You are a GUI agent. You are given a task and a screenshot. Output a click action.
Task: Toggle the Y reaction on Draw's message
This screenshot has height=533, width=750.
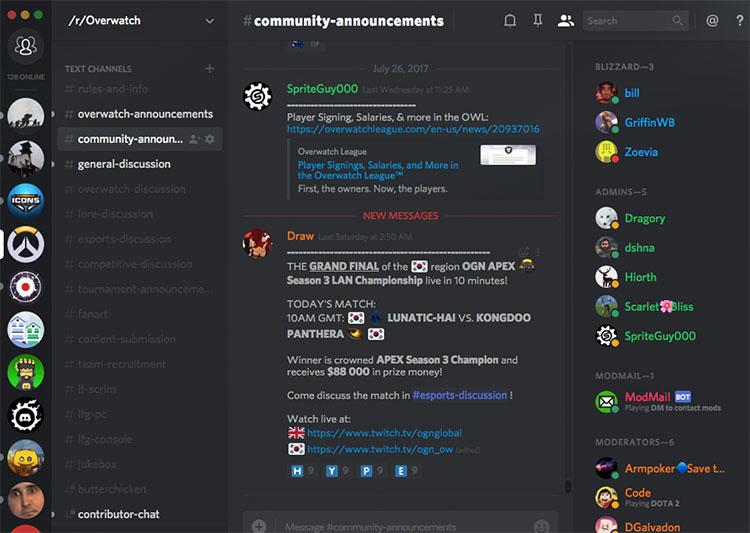(337, 471)
